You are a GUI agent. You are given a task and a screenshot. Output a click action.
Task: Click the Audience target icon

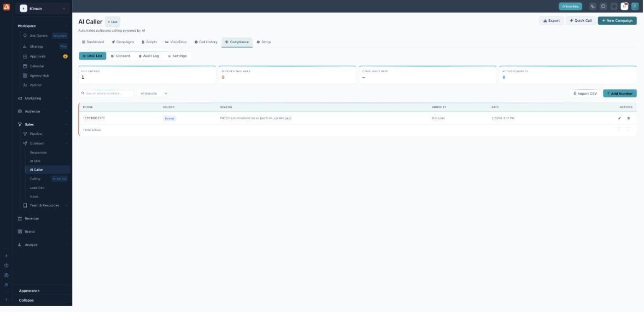coord(20,112)
